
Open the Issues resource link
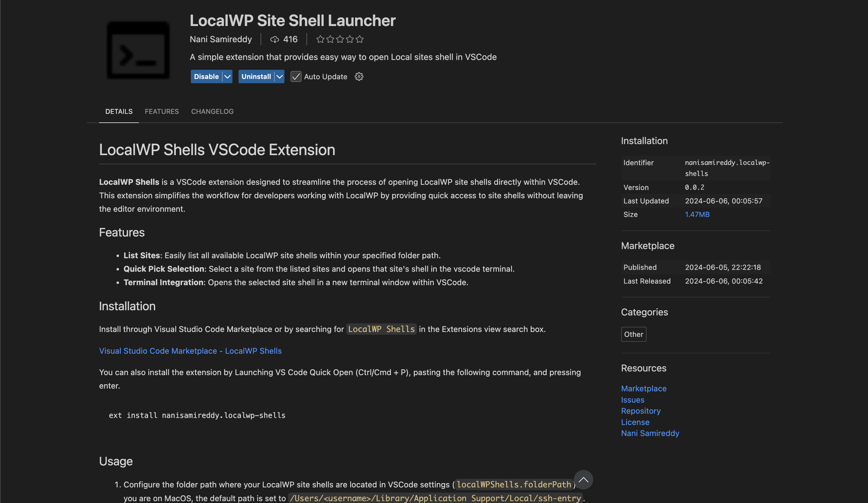[x=632, y=400]
